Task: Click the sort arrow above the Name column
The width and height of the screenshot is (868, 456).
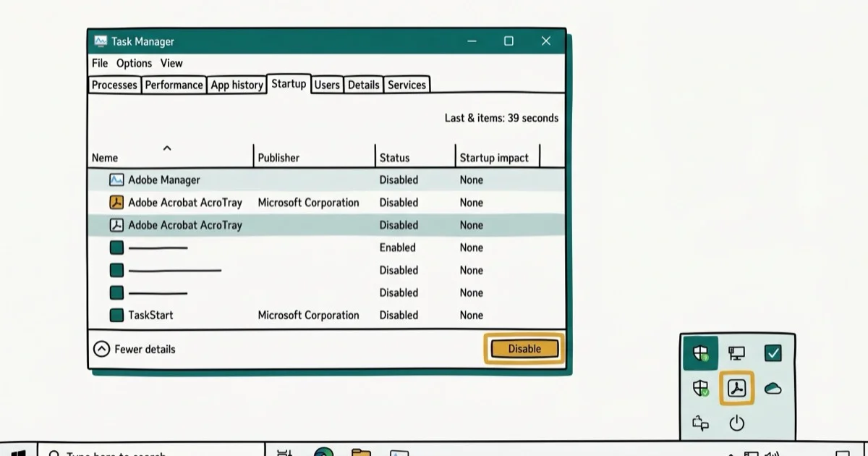Action: click(x=167, y=148)
